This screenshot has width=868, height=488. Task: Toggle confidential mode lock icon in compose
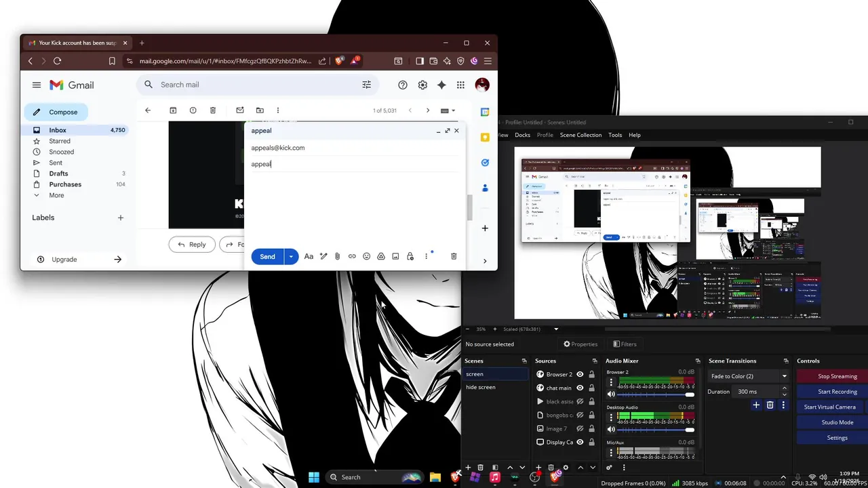[410, 256]
